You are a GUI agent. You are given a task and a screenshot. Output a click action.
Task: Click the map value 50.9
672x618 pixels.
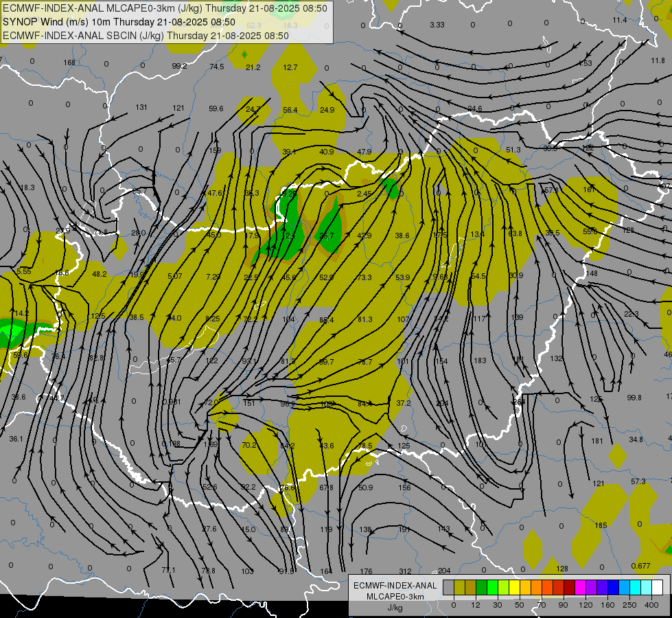pos(366,488)
